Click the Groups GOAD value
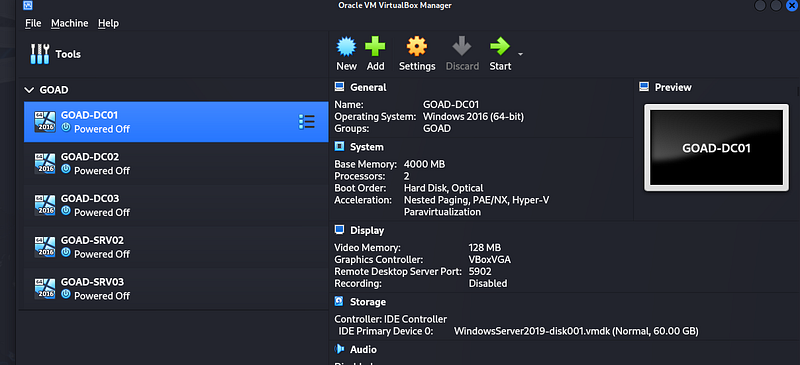This screenshot has height=365, width=800. click(437, 129)
